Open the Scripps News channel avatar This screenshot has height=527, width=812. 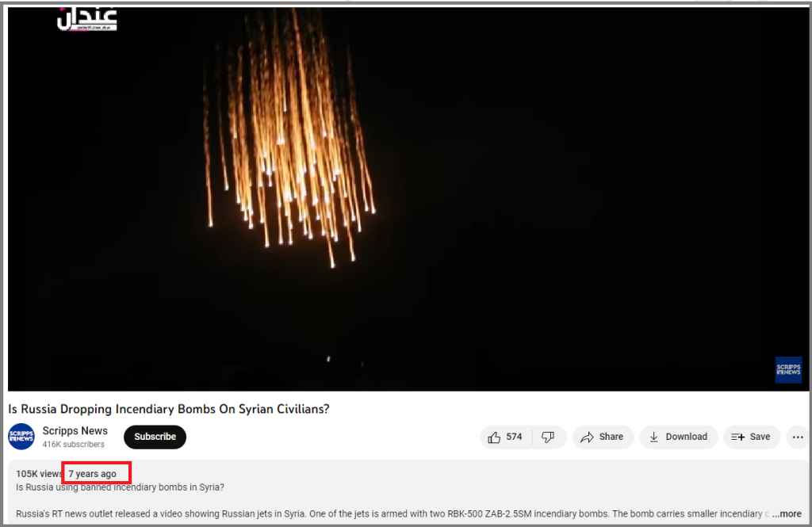[21, 437]
